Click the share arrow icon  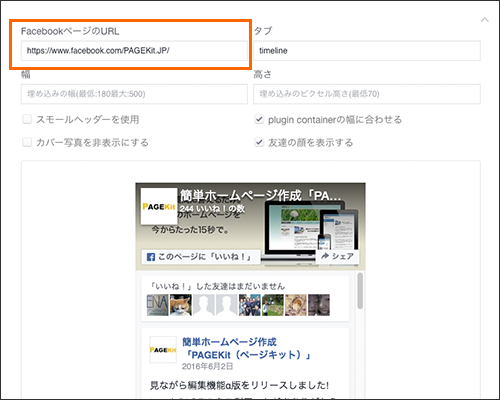[x=325, y=256]
